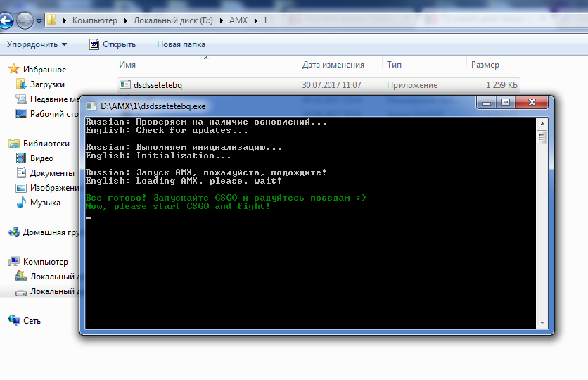Open Видео library
Screen dimensions: 588x380
[x=41, y=158]
